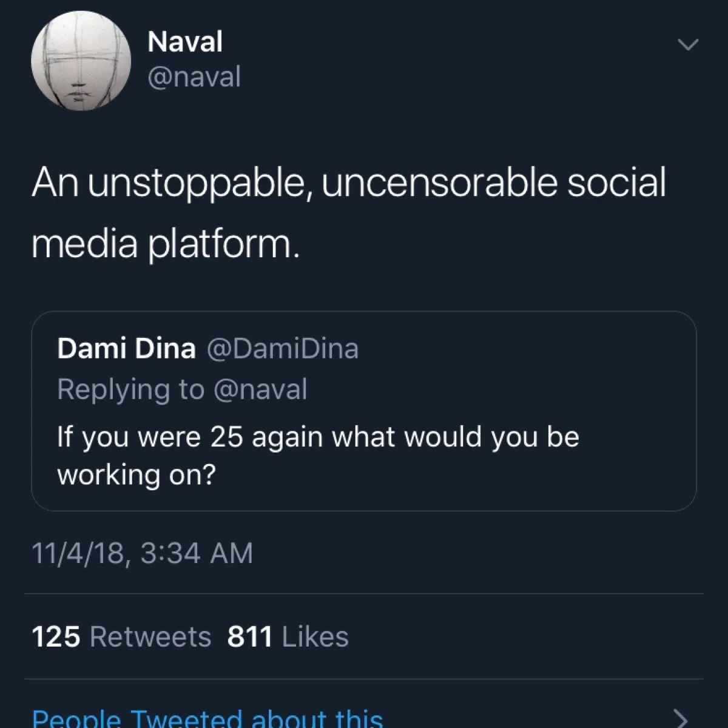Expand People Tweeted about this arrow
The width and height of the screenshot is (728, 728).
(x=682, y=718)
